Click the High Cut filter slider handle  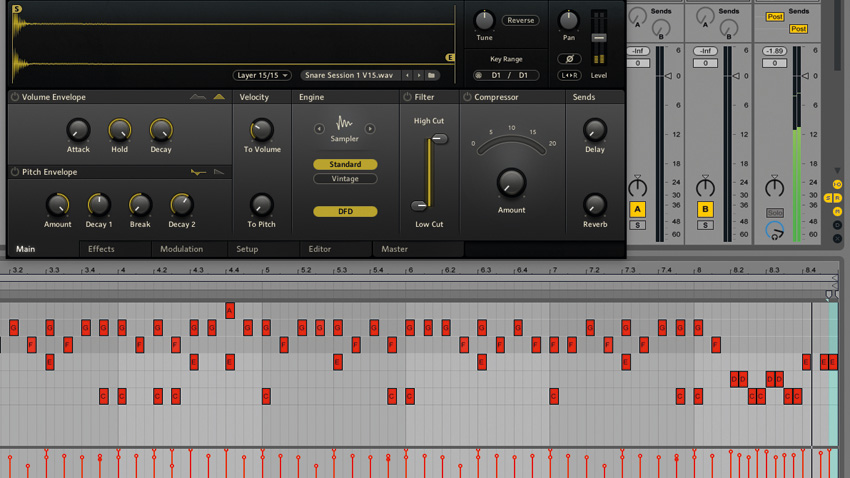[439, 139]
